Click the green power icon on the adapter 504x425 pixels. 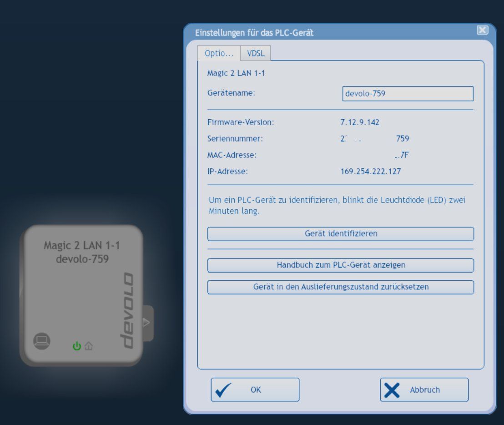[77, 346]
